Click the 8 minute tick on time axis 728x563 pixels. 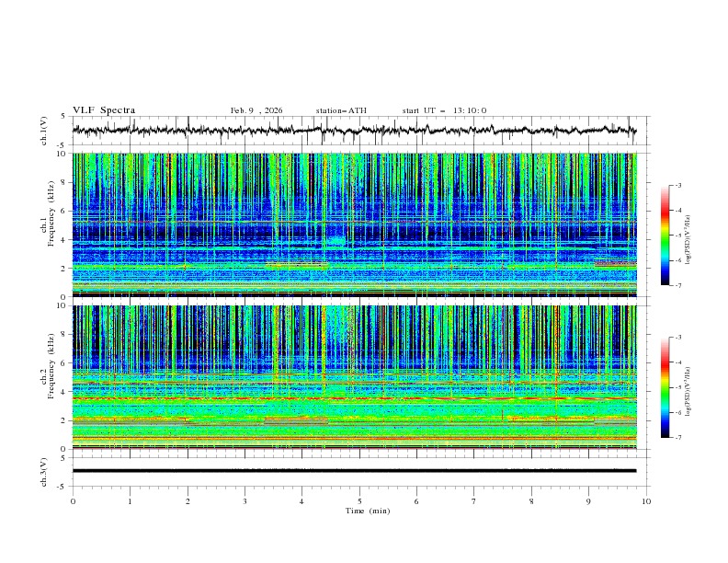click(531, 501)
